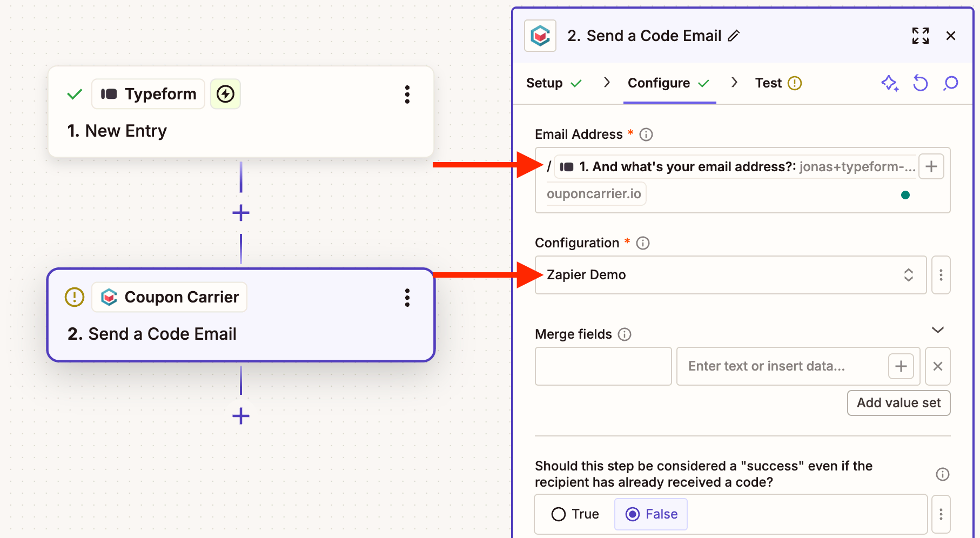Open Configuration field more options

(x=941, y=275)
